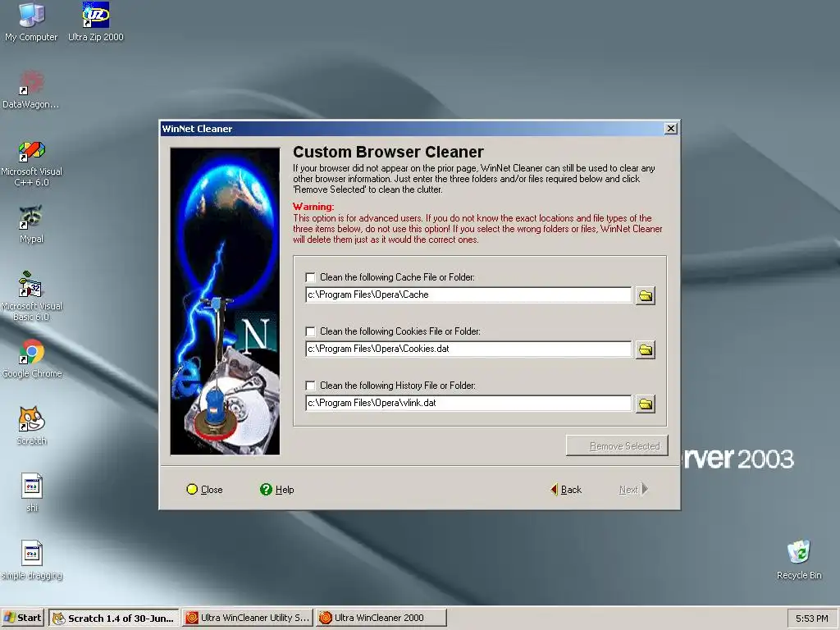Click the Next wizard button
This screenshot has height=630, width=840.
tap(634, 490)
